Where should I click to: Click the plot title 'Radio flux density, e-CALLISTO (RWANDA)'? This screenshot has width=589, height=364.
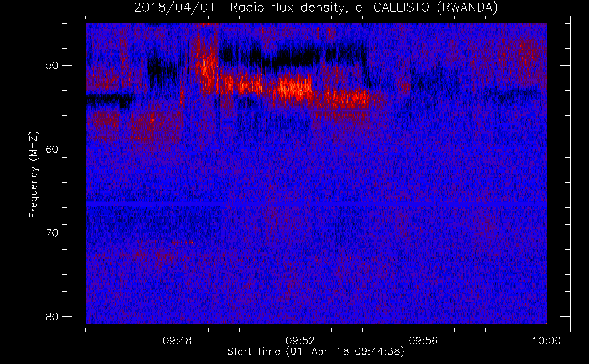tap(363, 8)
